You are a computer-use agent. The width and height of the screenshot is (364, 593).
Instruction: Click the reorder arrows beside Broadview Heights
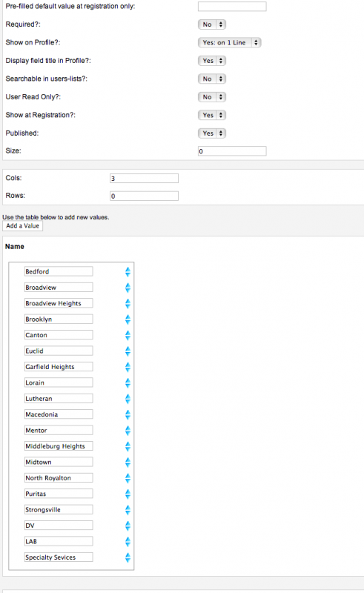point(128,304)
